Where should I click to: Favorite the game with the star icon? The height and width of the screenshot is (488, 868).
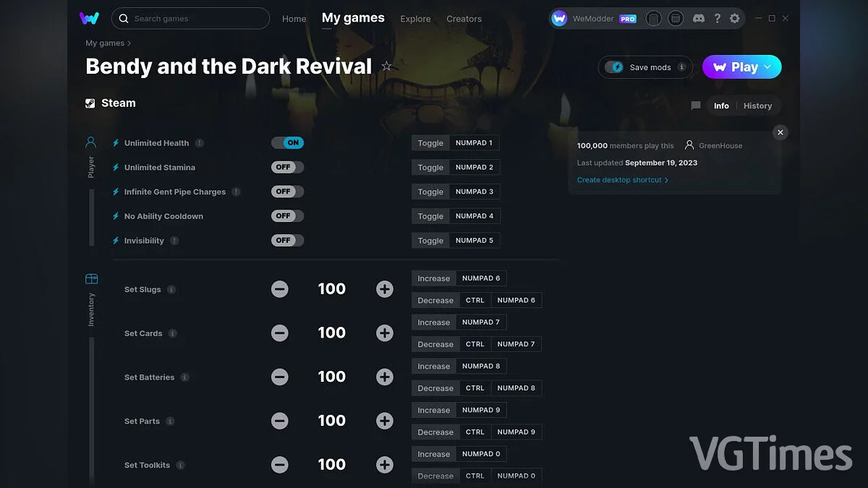388,65
